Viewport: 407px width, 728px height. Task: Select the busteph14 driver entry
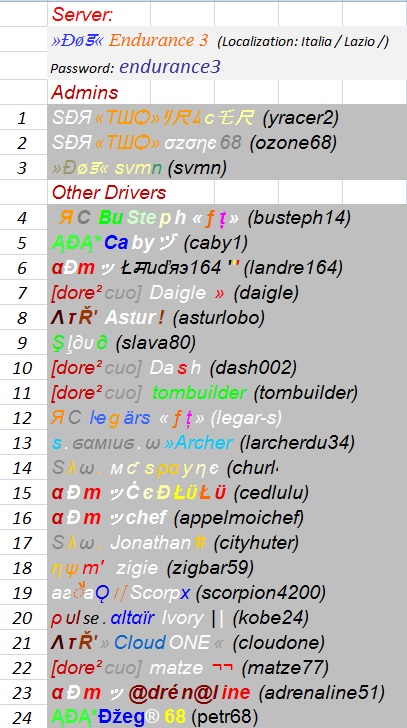(227, 217)
